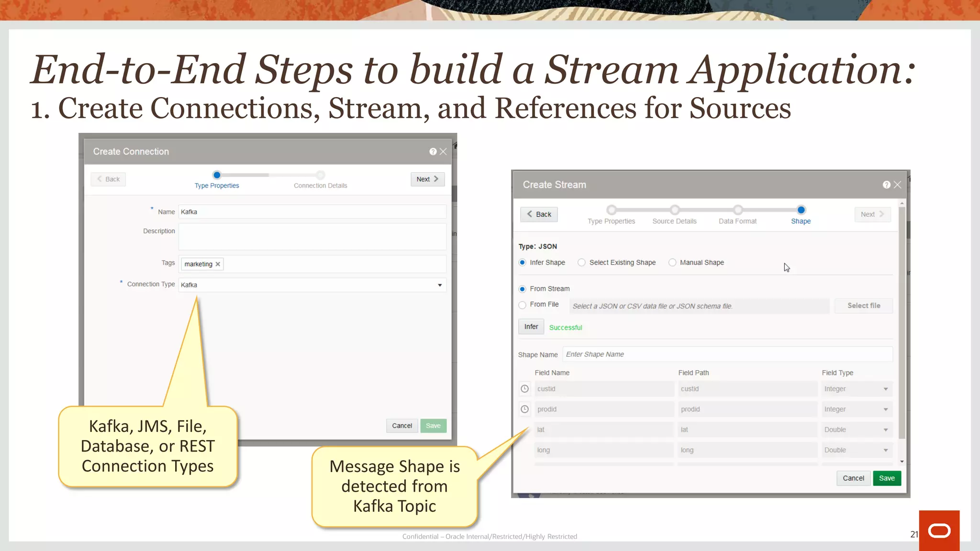Open help in Create Stream dialog
This screenshot has width=980, height=551.
[x=886, y=185]
